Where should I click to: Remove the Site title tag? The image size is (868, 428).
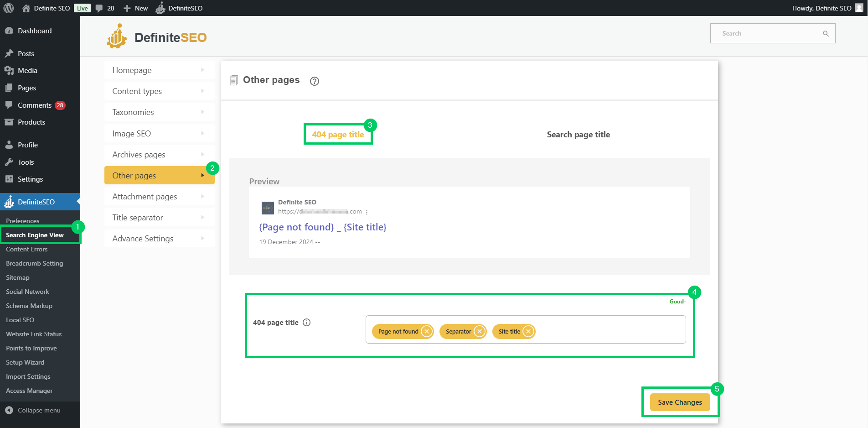(x=528, y=331)
